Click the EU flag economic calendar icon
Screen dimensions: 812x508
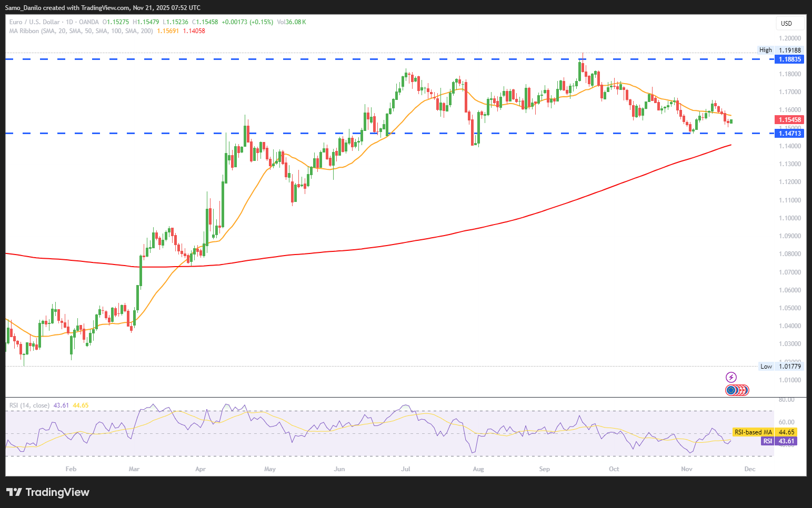(x=730, y=390)
